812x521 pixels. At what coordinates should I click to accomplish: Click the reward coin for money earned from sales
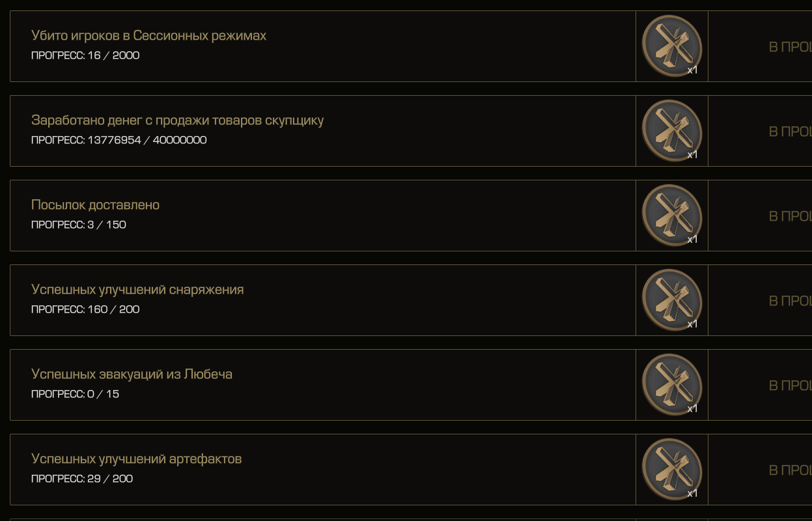[671, 130]
